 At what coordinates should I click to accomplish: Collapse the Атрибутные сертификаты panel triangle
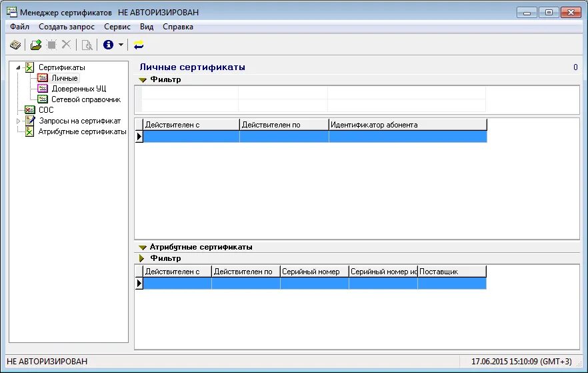click(142, 248)
